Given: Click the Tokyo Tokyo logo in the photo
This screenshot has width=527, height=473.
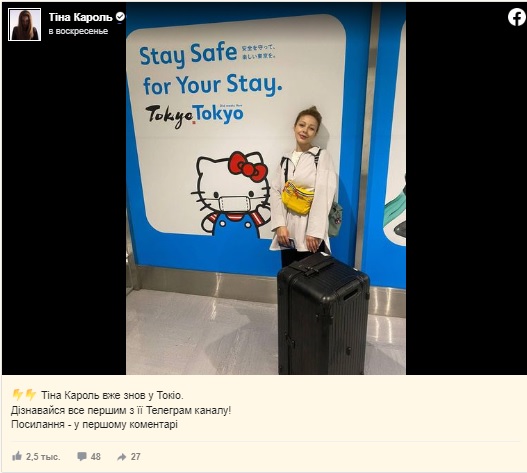Looking at the screenshot, I should pyautogui.click(x=194, y=115).
